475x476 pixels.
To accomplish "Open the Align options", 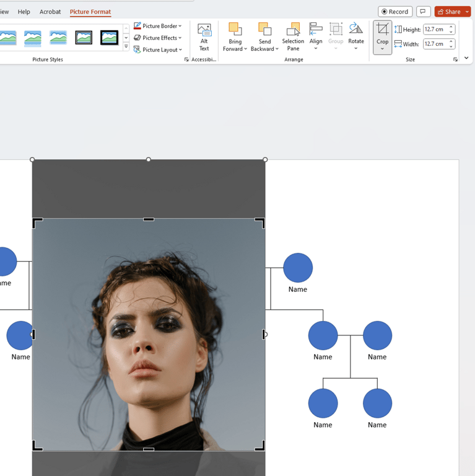I will pyautogui.click(x=316, y=37).
